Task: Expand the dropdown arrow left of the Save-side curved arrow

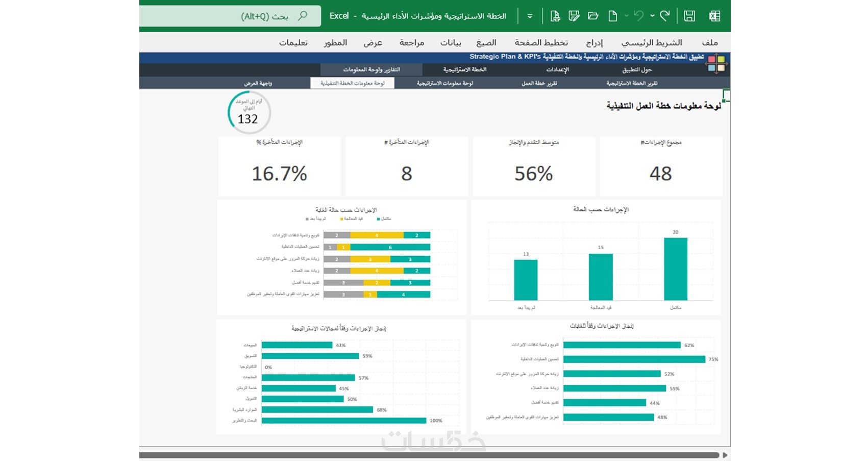Action: [652, 16]
